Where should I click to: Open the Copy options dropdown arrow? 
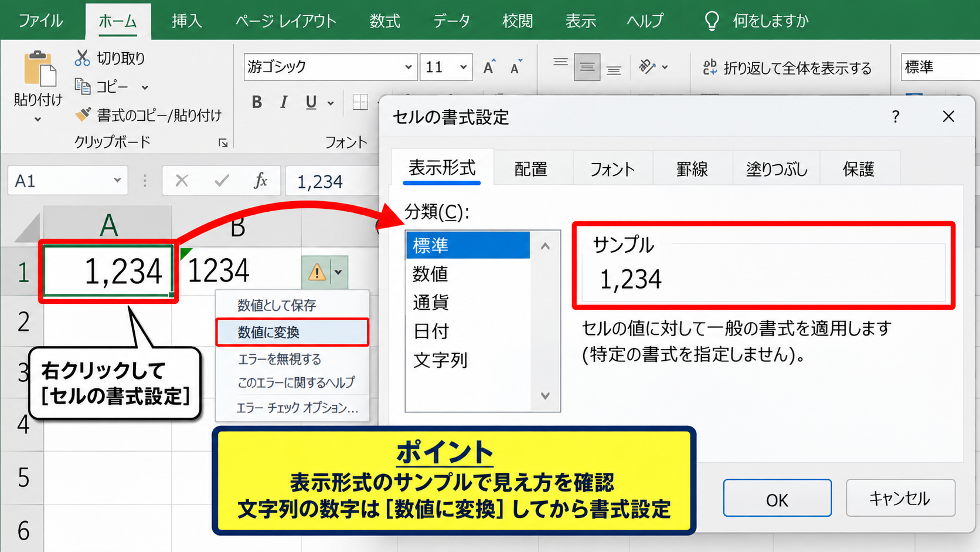[x=145, y=87]
